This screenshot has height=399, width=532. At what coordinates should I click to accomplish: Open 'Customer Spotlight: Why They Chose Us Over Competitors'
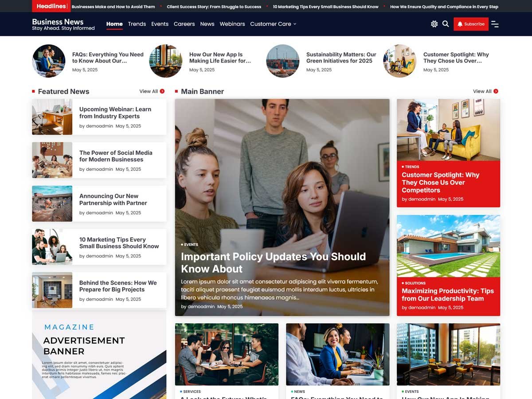pyautogui.click(x=441, y=183)
